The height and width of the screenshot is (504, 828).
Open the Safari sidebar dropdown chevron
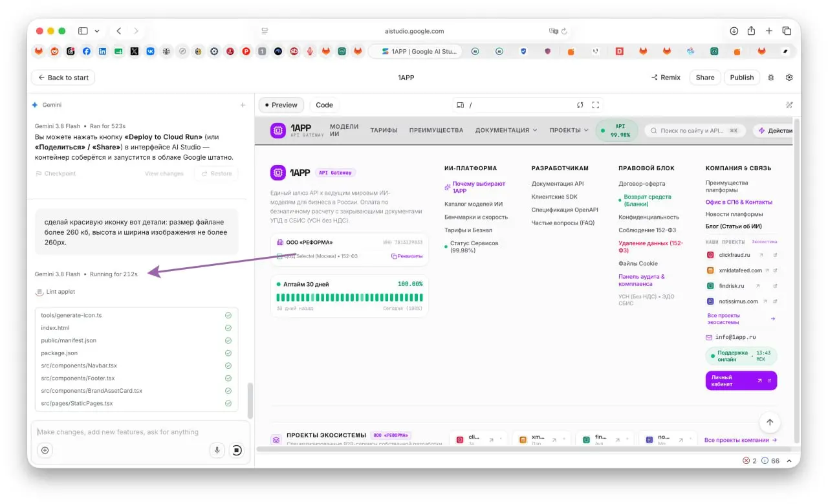click(x=97, y=31)
